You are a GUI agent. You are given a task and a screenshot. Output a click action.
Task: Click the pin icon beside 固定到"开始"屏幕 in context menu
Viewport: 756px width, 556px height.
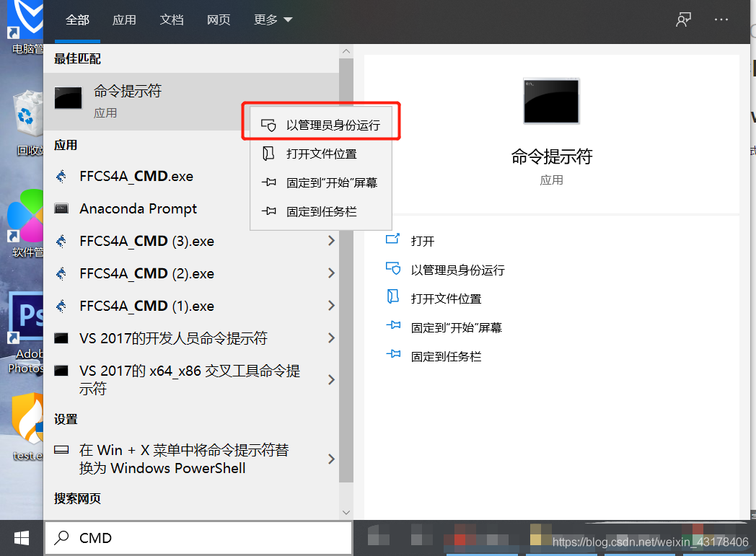pos(268,182)
